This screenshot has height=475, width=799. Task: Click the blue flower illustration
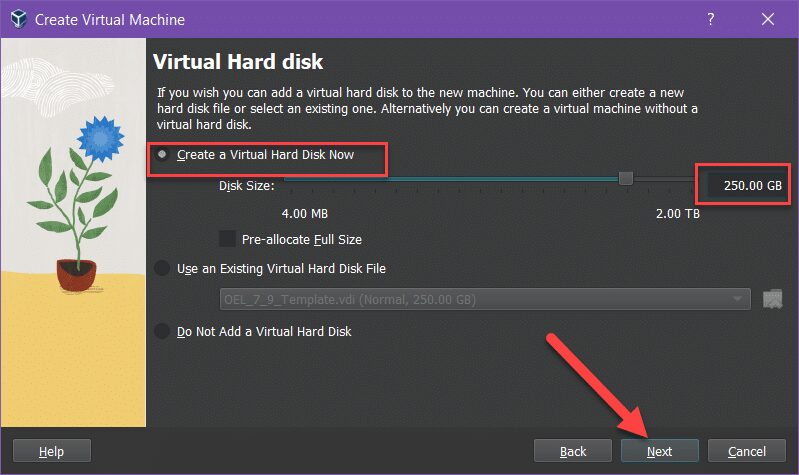coord(100,139)
